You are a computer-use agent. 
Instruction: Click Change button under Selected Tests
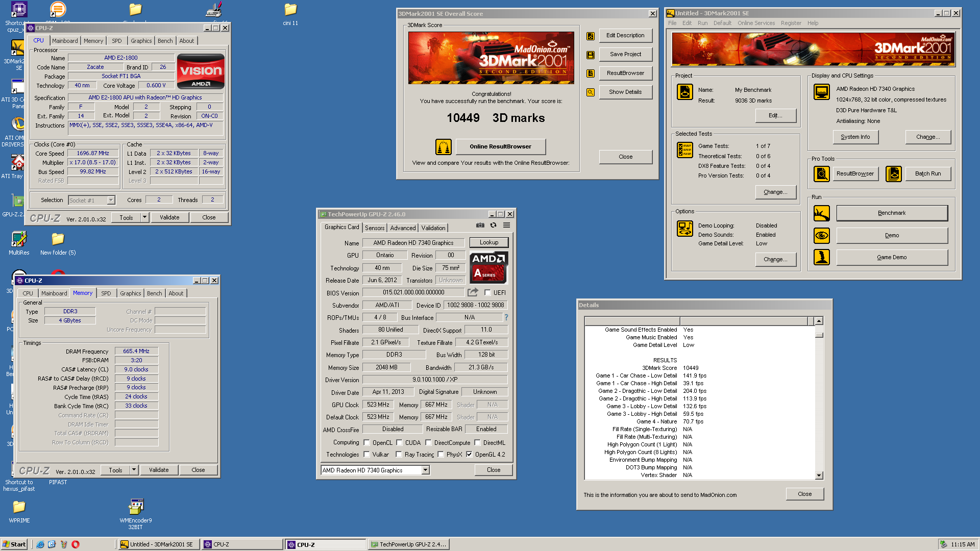(x=775, y=192)
